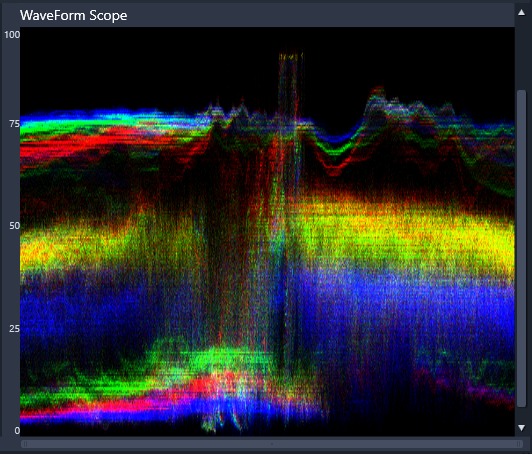Viewport: 532px width, 454px height.
Task: Click the 100 level axis label
Action: (x=12, y=35)
